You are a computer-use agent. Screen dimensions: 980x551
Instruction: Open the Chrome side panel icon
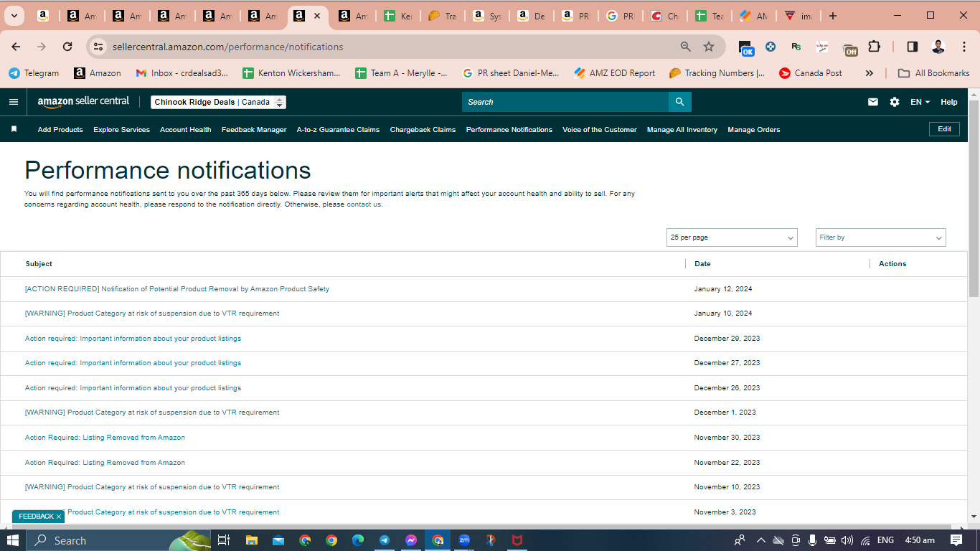pos(912,47)
